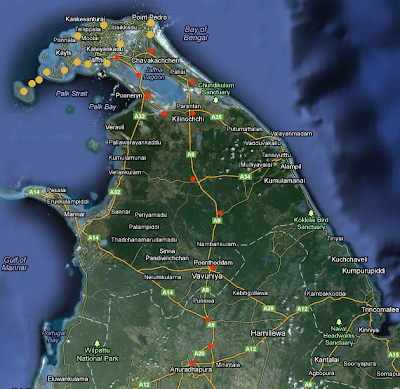Screen dimensions: 400x389
Task: Select the A15 road shield
Action: pyautogui.click(x=393, y=355)
